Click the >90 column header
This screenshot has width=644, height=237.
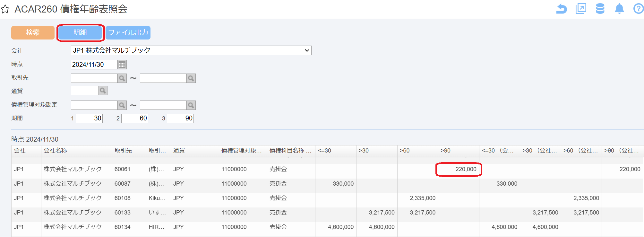click(x=459, y=151)
